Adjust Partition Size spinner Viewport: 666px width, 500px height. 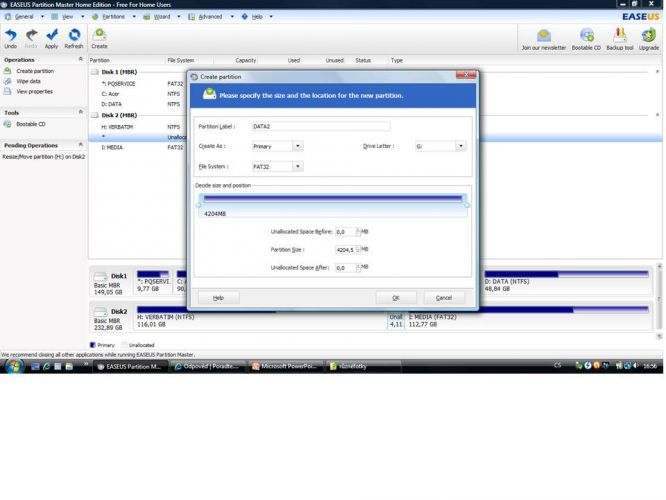[358, 250]
